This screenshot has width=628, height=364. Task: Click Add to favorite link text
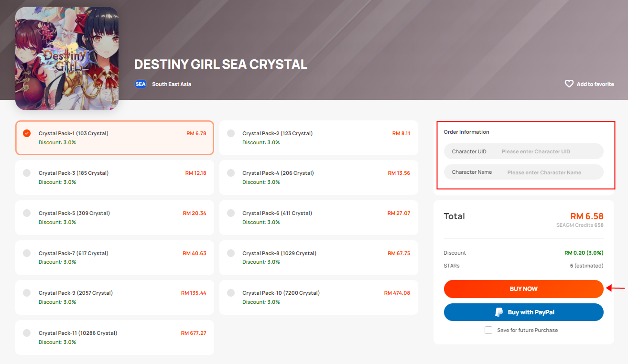point(595,84)
